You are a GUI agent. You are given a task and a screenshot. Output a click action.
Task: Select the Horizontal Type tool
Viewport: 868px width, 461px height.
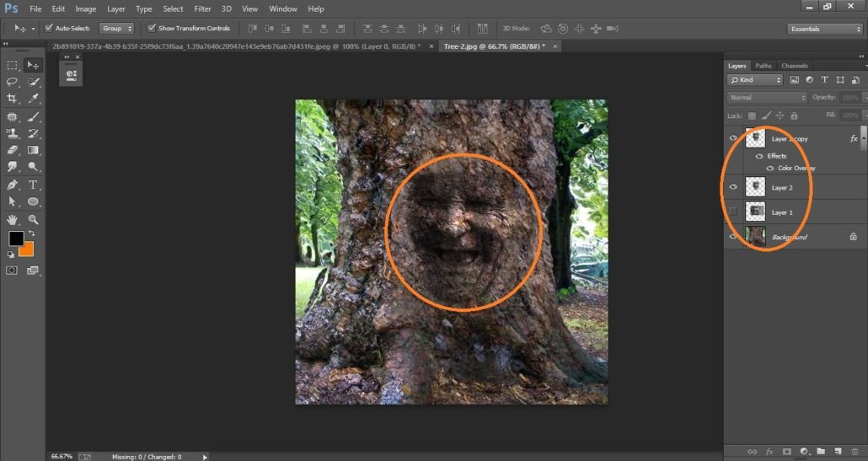click(x=33, y=185)
